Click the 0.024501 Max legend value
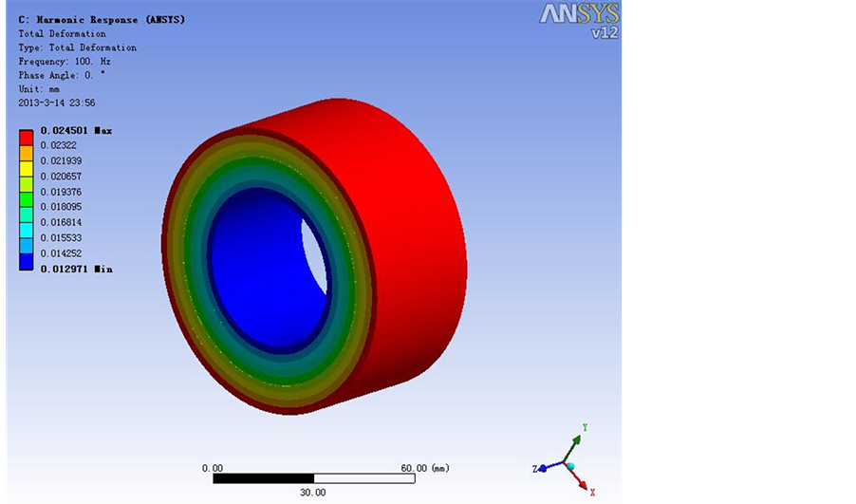The height and width of the screenshot is (504, 856). coord(75,130)
